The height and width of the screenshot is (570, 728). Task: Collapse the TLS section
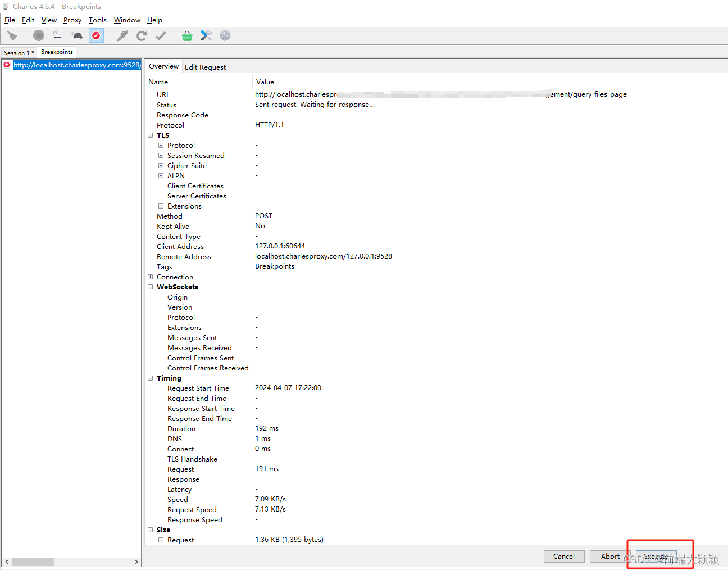[150, 135]
